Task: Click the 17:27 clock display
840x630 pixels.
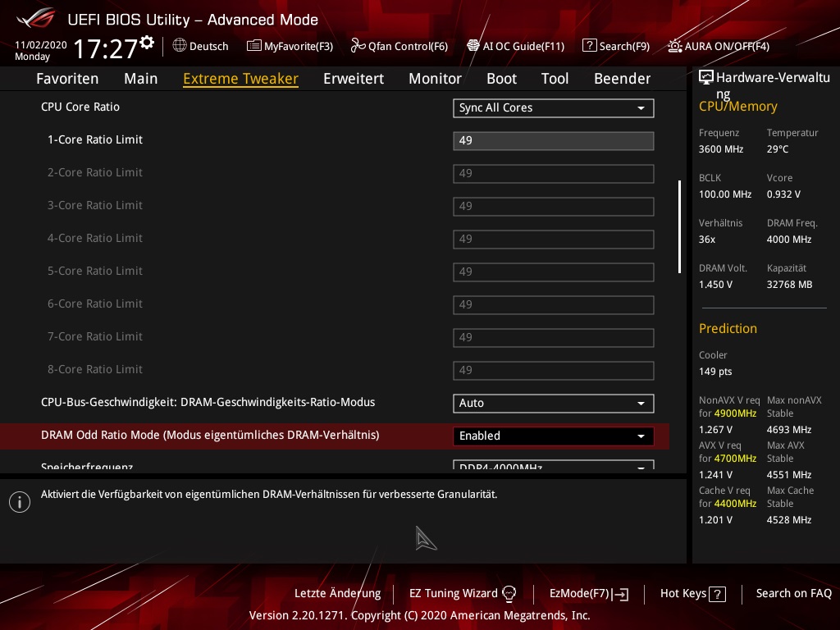Action: [x=106, y=48]
